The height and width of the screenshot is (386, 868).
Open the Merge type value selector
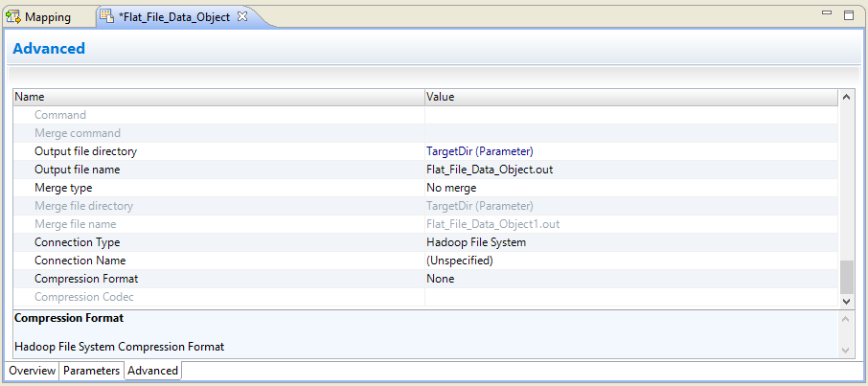(630, 188)
